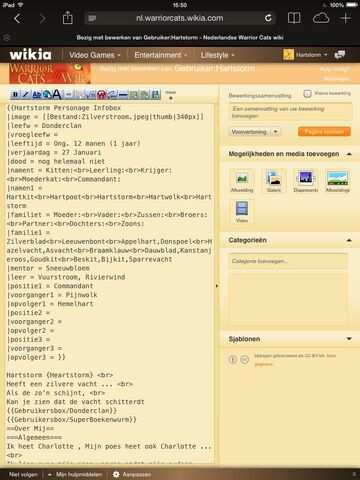This screenshot has height=480, width=360.
Task: Insert a horizontal line from the toolbar
Action: point(123,95)
